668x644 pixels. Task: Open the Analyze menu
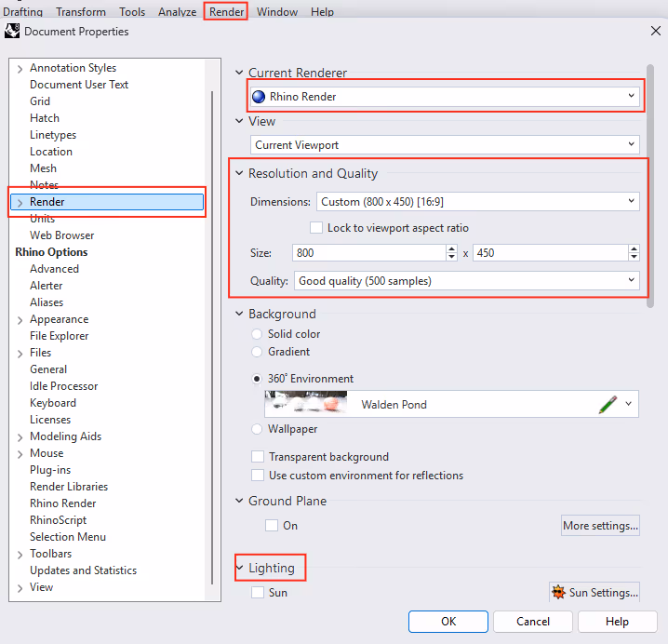[177, 11]
